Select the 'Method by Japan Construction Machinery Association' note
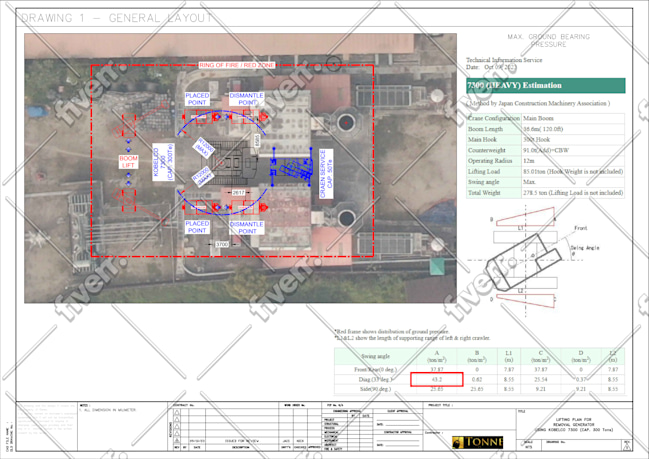This screenshot has width=649, height=459. (538, 103)
